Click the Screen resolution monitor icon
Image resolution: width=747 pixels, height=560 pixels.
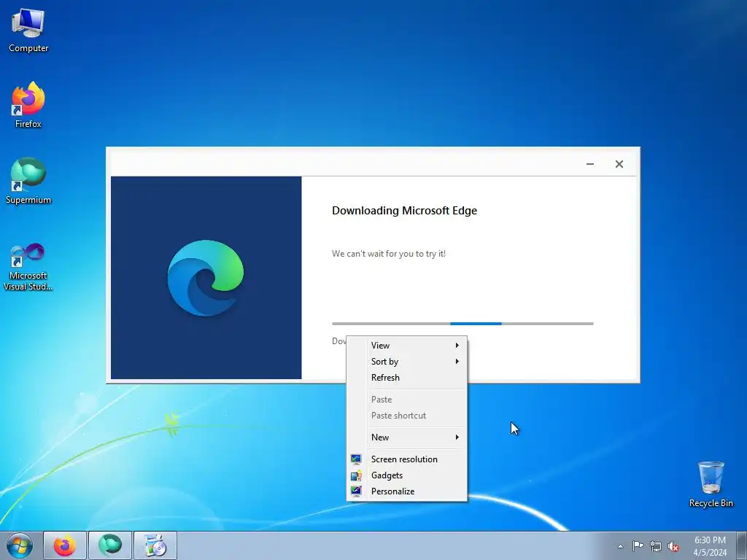coord(356,459)
